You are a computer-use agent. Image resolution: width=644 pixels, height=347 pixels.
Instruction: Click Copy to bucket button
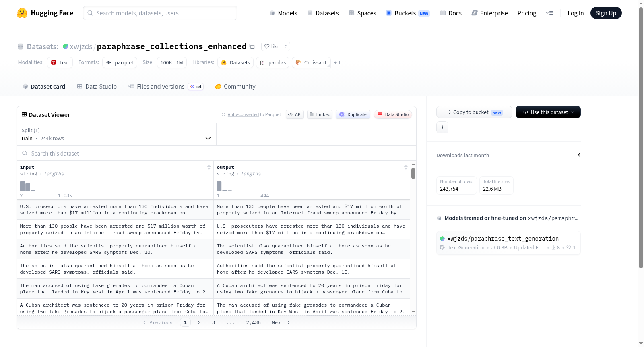coord(474,112)
